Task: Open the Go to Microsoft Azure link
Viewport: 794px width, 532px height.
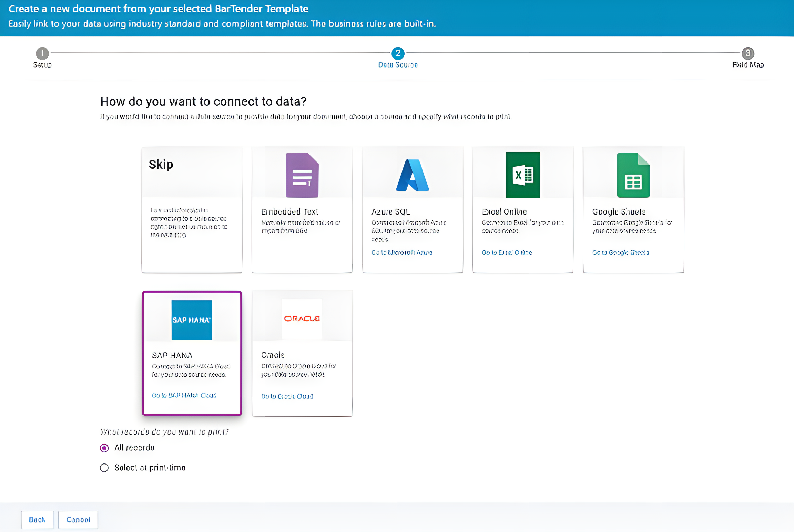Action: 402,253
